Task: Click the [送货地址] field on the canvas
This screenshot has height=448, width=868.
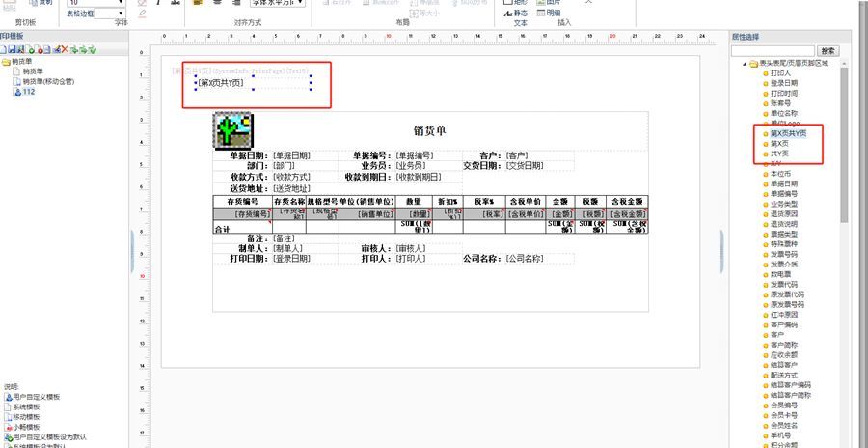Action: (x=290, y=188)
